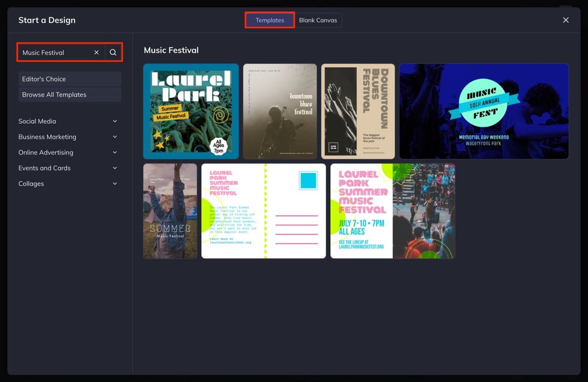Viewport: 588px width, 382px height.
Task: Switch to the Templates tab
Action: pos(270,21)
